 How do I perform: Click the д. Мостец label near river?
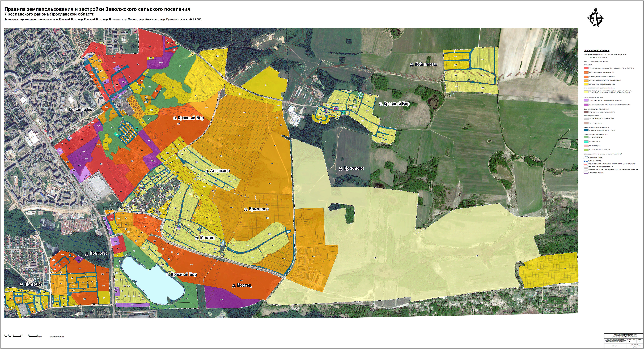click(205, 238)
